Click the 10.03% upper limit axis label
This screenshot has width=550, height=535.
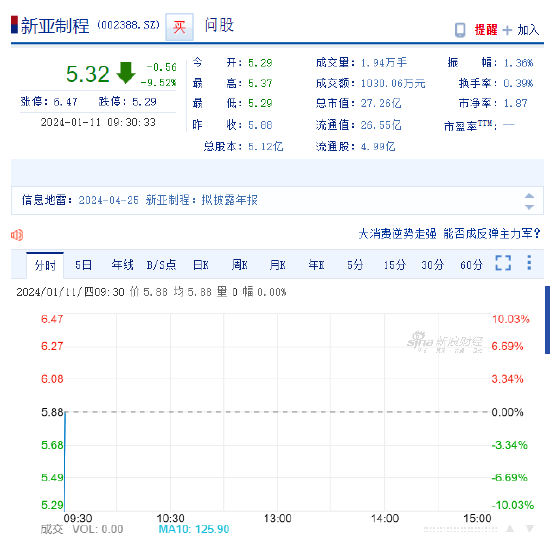511,319
